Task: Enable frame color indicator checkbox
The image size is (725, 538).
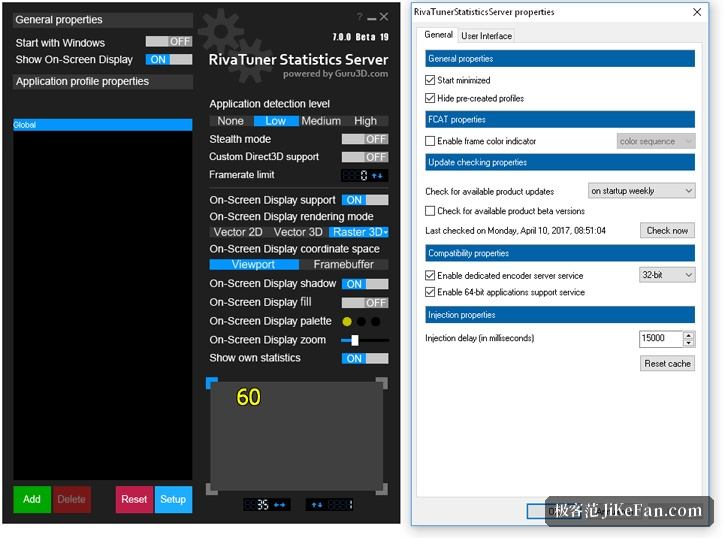Action: (x=430, y=141)
